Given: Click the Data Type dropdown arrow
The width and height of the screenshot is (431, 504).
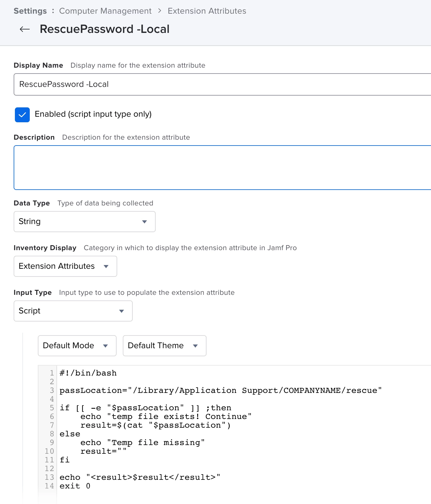Looking at the screenshot, I should [144, 222].
